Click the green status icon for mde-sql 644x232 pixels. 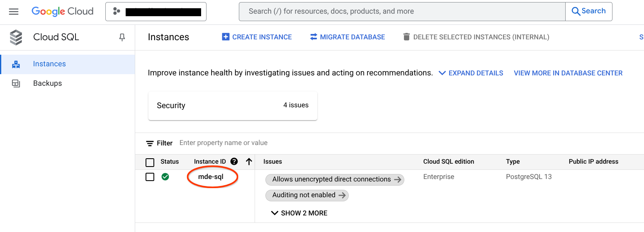coord(165,177)
